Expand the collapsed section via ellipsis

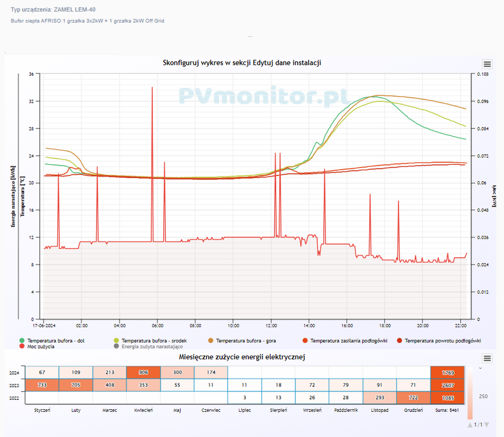click(250, 36)
